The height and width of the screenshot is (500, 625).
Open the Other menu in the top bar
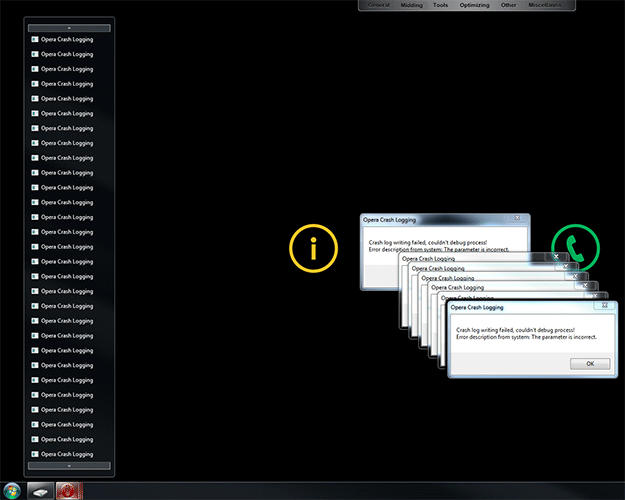coord(509,6)
